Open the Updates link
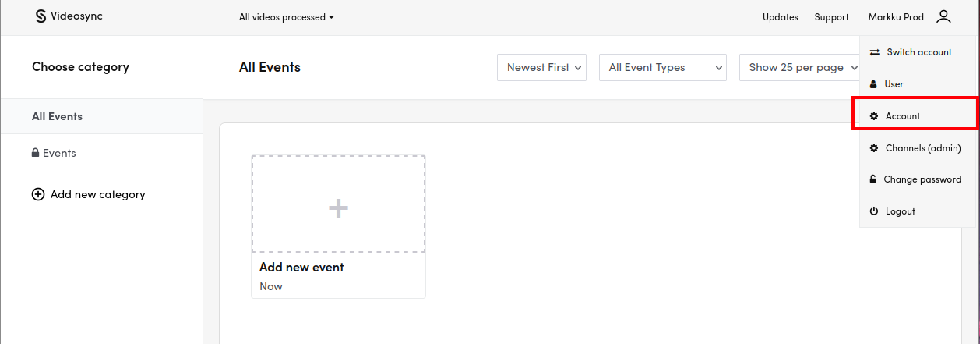The width and height of the screenshot is (980, 344). pyautogui.click(x=780, y=17)
